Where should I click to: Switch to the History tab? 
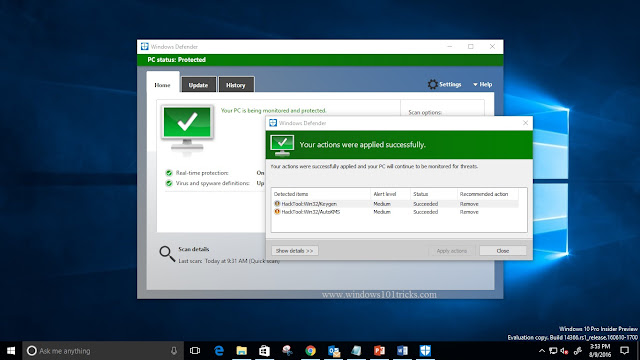coord(236,84)
